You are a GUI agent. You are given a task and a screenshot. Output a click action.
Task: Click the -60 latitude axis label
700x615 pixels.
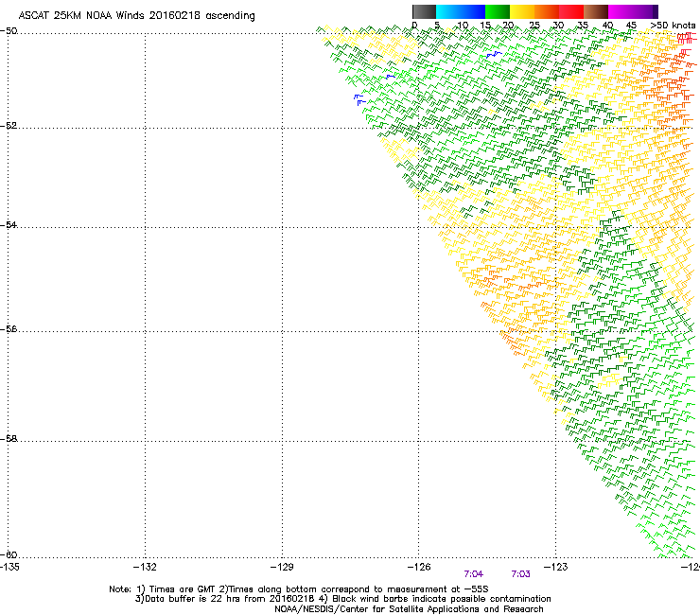[9, 555]
